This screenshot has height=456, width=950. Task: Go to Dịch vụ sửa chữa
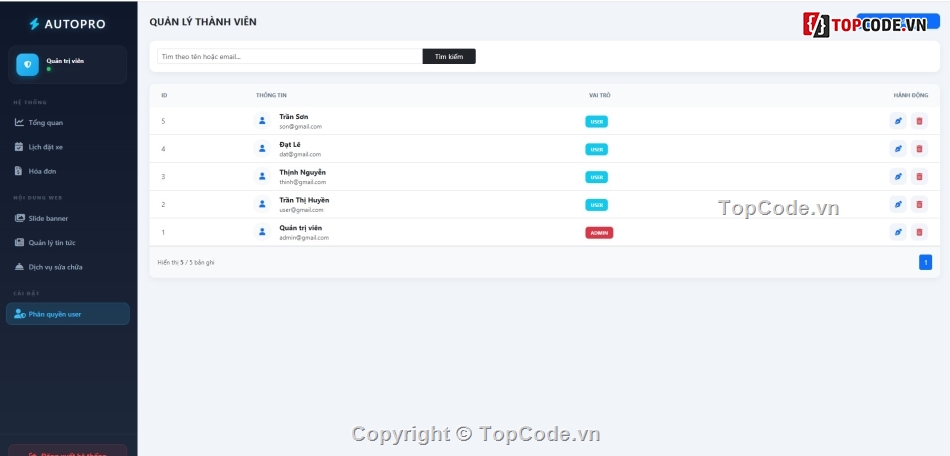coord(67,266)
